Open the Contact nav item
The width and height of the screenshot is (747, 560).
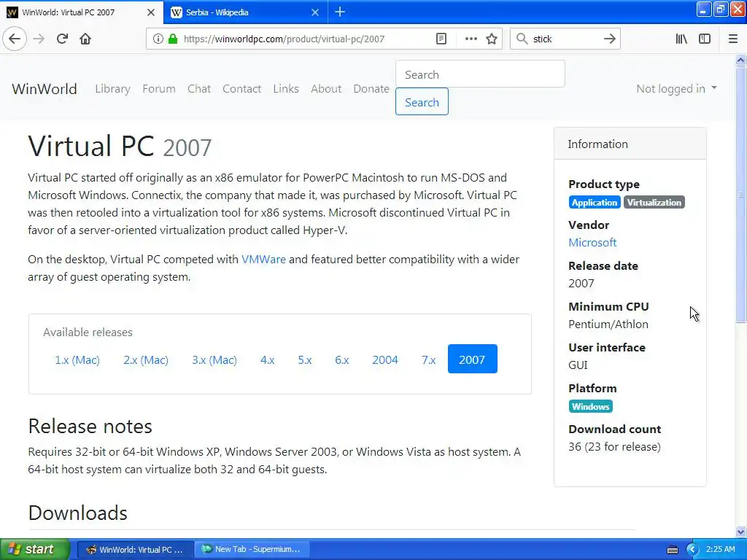[241, 89]
